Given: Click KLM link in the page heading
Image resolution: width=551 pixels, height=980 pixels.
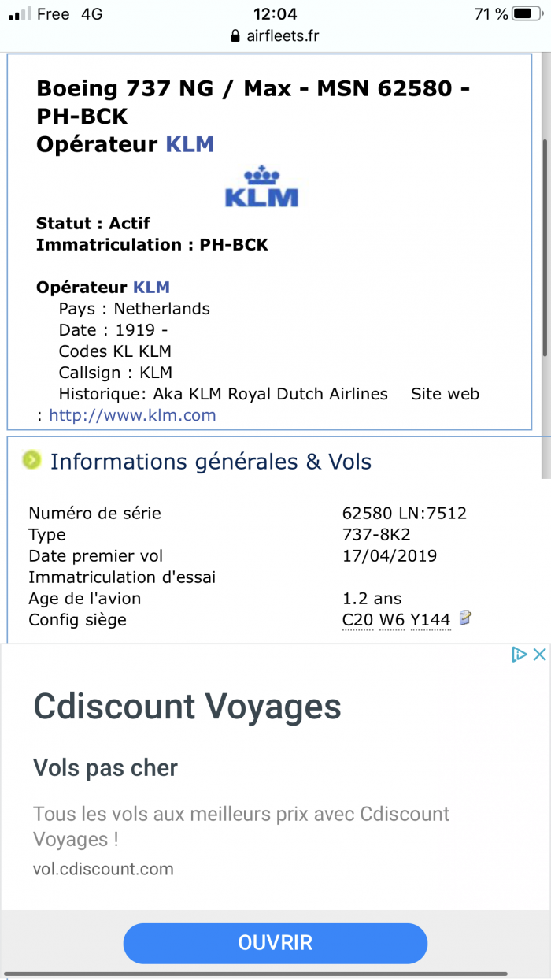Looking at the screenshot, I should coord(189,144).
